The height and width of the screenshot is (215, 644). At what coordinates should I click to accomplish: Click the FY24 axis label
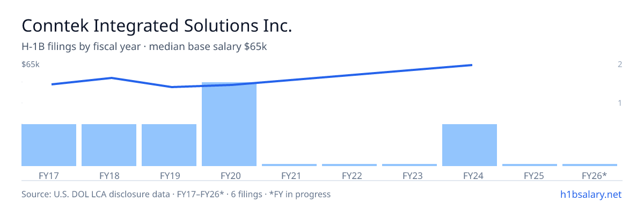[x=470, y=176]
